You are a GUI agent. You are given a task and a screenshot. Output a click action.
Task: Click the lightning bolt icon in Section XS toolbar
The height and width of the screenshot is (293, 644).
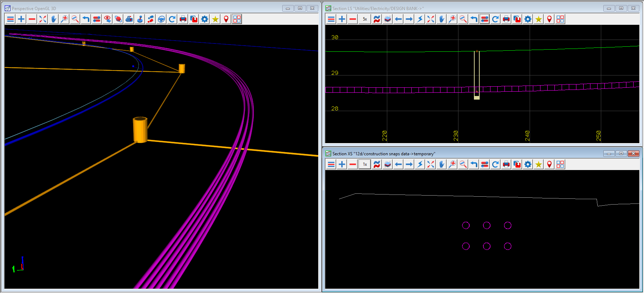click(420, 164)
